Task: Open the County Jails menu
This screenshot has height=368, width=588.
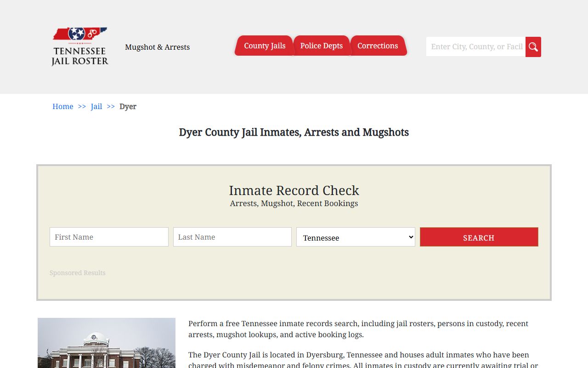Action: pyautogui.click(x=265, y=46)
